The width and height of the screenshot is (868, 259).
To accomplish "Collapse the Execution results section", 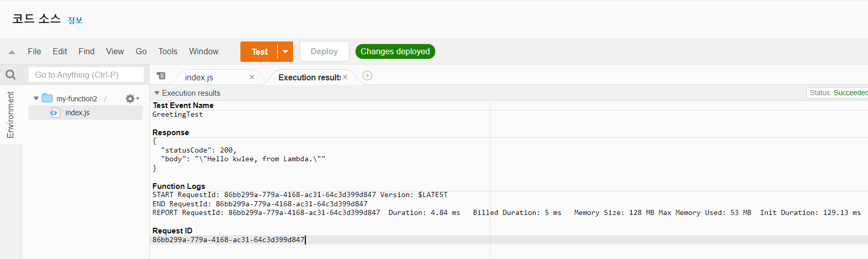I will point(157,93).
